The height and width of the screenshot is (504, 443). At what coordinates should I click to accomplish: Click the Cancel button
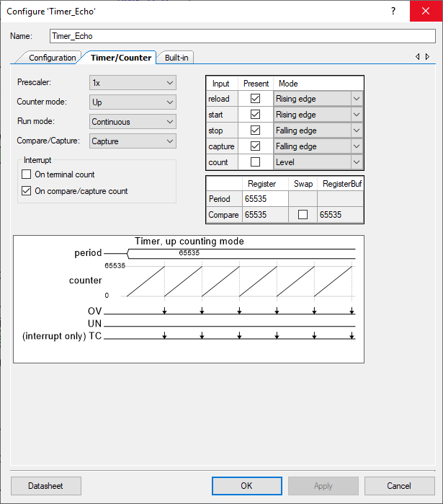(399, 486)
